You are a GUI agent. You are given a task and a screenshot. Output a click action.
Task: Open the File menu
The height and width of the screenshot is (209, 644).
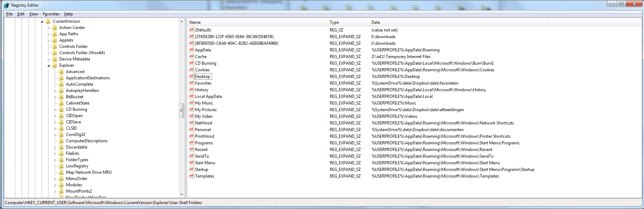9,14
